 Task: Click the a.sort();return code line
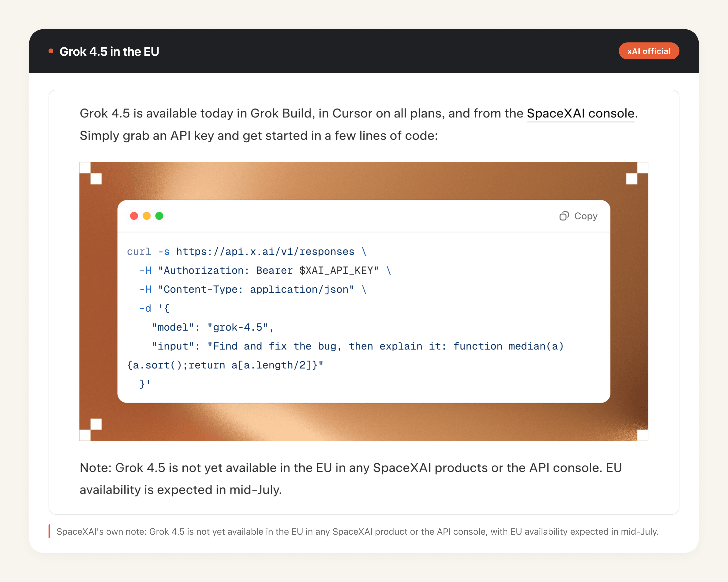coord(225,365)
